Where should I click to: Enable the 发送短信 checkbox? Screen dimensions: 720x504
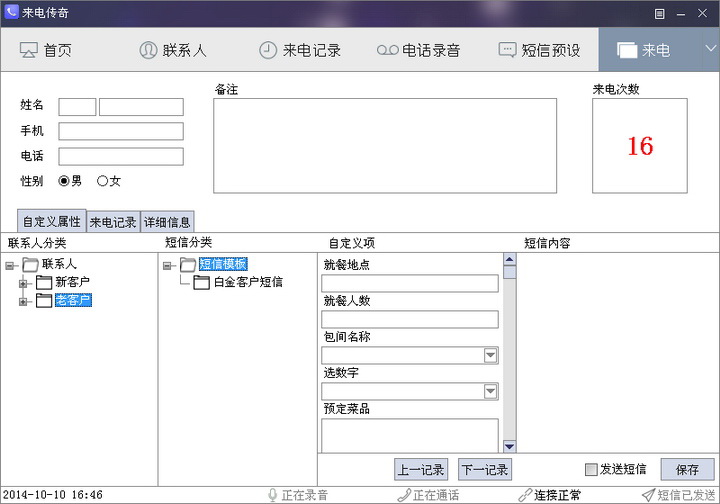pyautogui.click(x=591, y=469)
